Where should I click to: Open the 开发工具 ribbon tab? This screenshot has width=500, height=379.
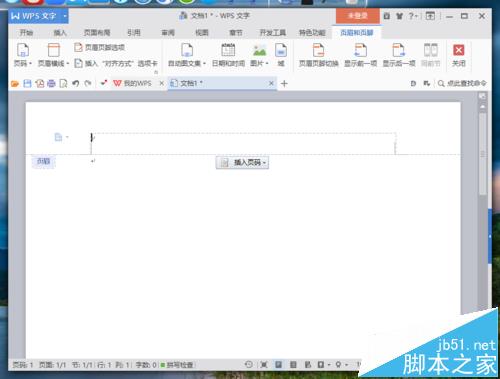[273, 33]
